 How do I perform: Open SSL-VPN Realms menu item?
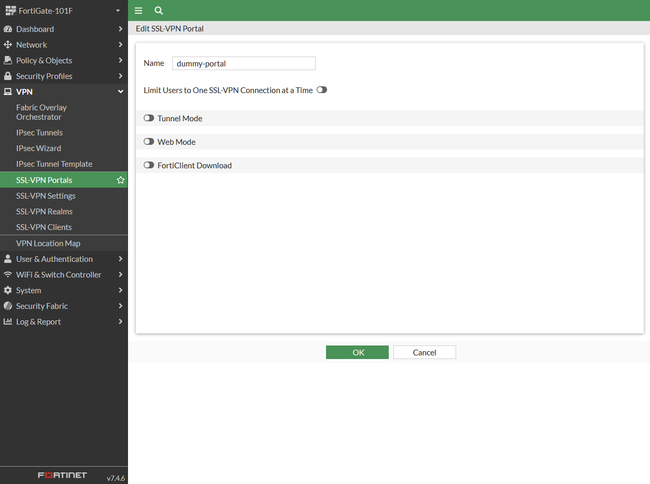click(x=64, y=212)
